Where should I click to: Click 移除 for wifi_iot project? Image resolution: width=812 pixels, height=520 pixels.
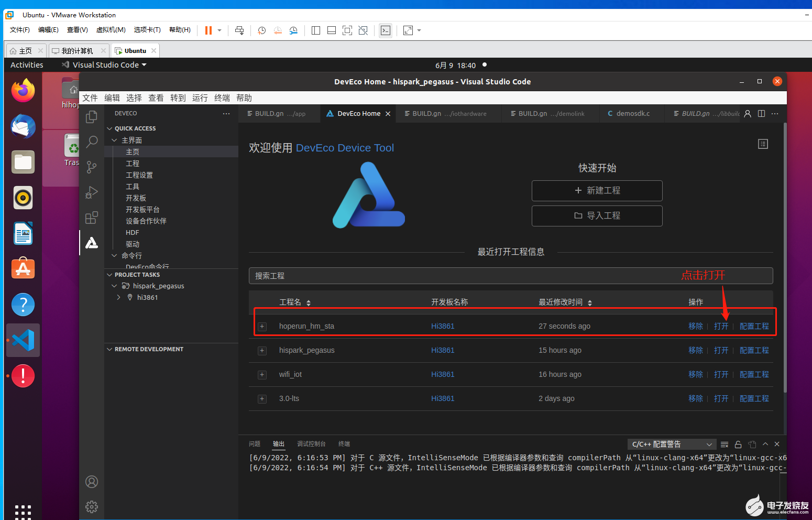point(696,374)
